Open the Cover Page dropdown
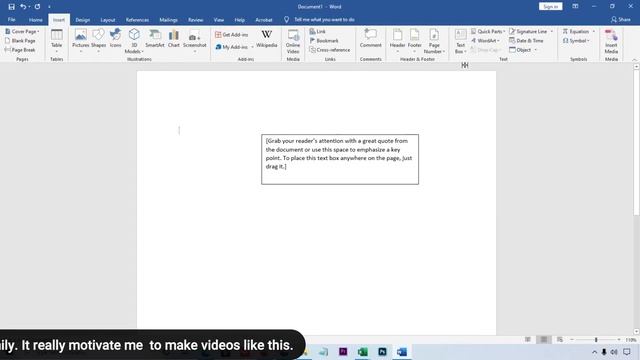 coord(22,31)
